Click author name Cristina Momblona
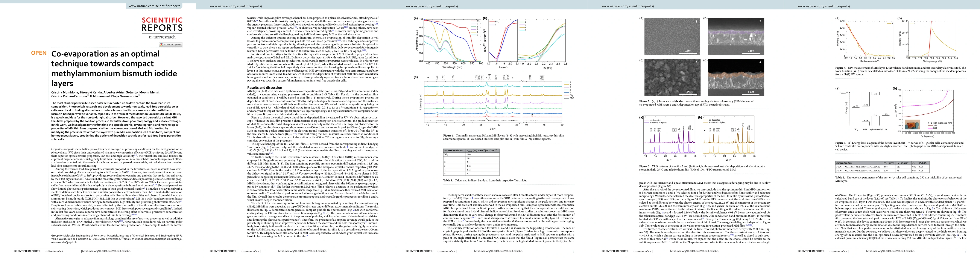Image resolution: width=980 pixels, height=258 pixels. coord(65,92)
